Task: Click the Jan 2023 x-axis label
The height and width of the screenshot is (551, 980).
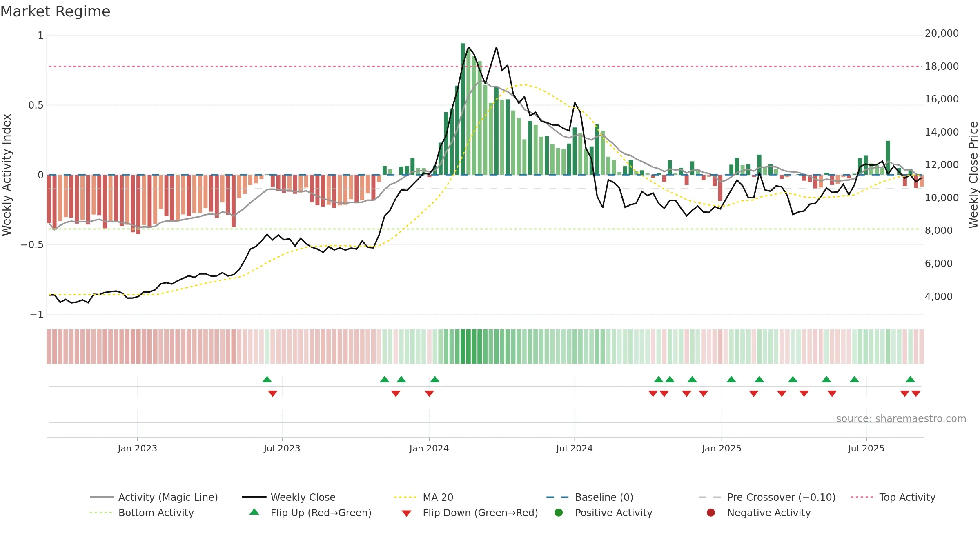Action: (137, 448)
